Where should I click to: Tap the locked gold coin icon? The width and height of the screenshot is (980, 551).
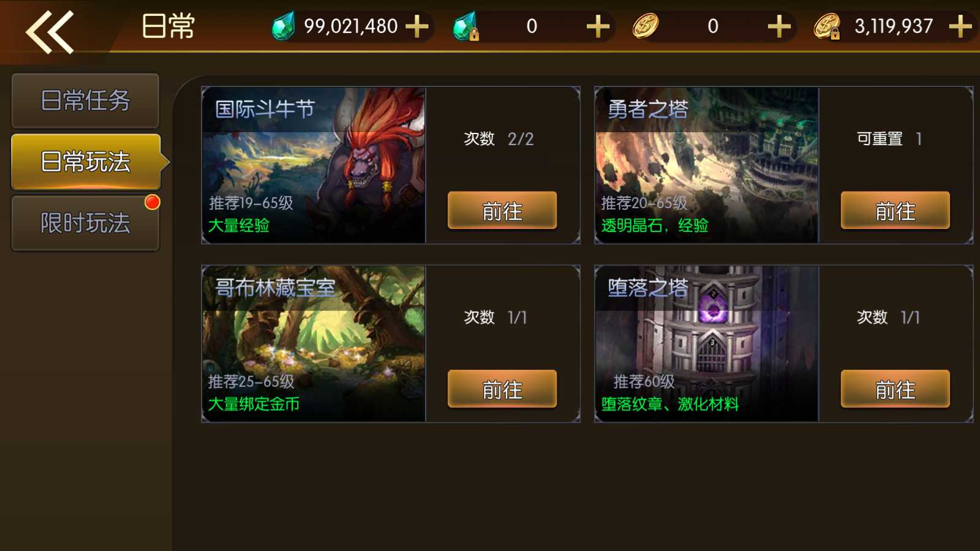click(827, 26)
